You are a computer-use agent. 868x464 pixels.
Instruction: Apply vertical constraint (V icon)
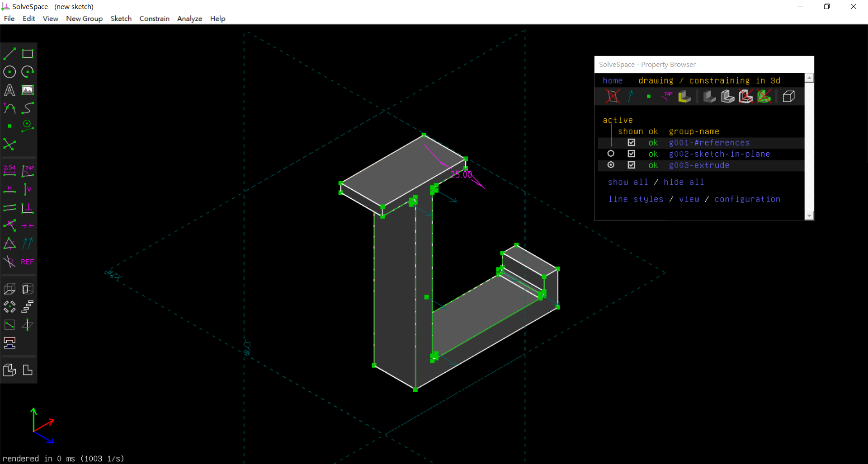28,189
